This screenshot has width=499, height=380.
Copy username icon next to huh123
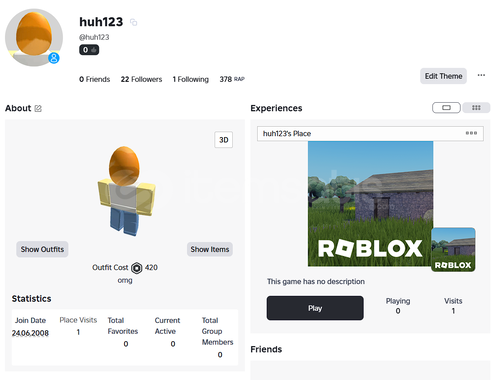click(x=133, y=22)
